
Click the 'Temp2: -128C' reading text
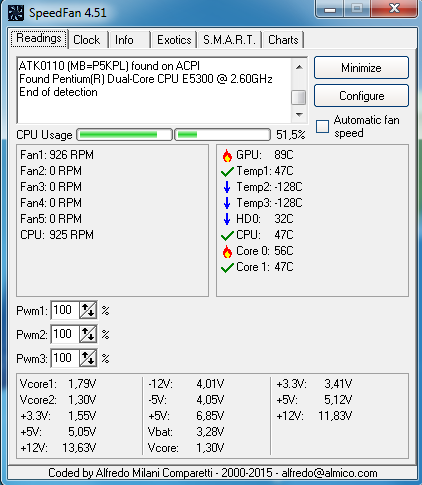pos(269,187)
